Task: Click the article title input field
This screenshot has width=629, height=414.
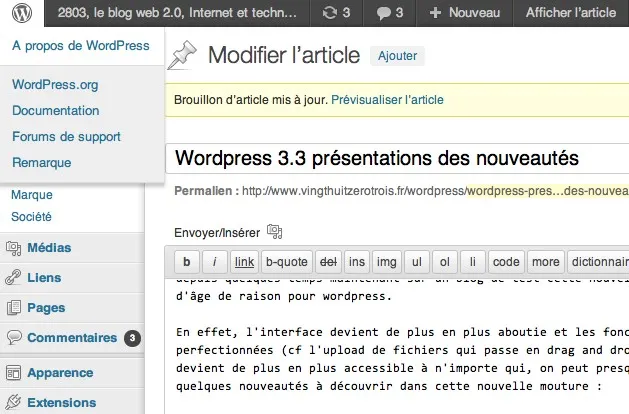Action: click(397, 158)
